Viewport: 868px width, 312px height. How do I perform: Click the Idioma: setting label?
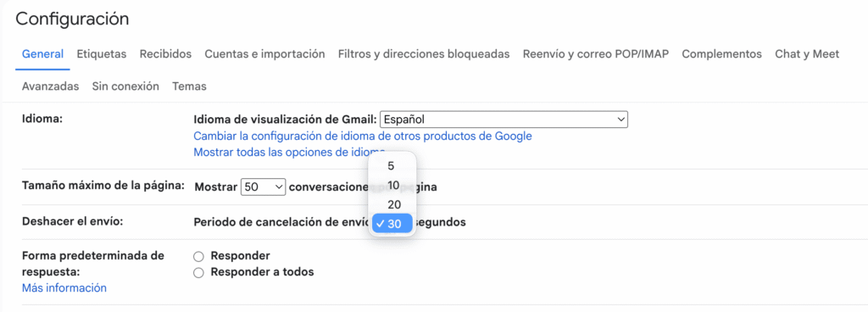[x=43, y=119]
